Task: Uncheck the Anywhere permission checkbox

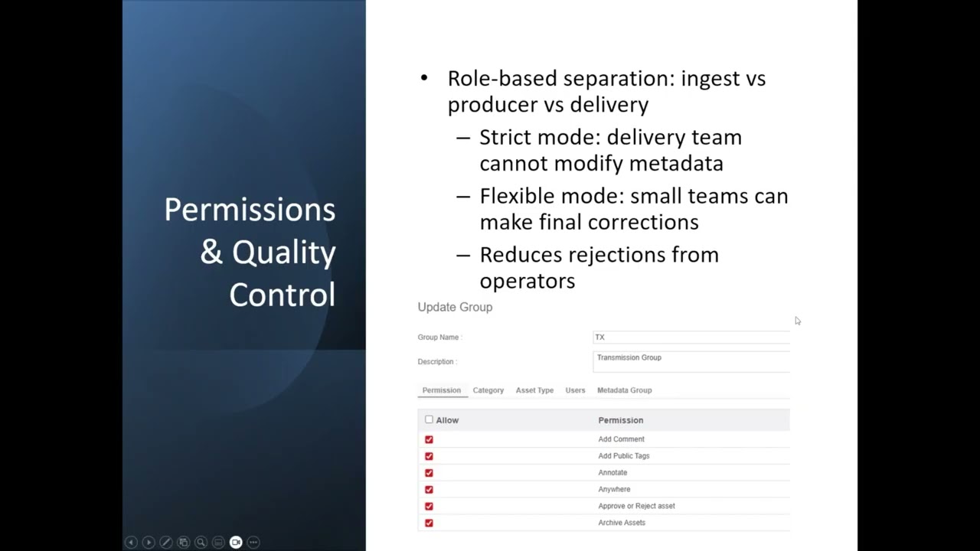Action: (x=429, y=490)
